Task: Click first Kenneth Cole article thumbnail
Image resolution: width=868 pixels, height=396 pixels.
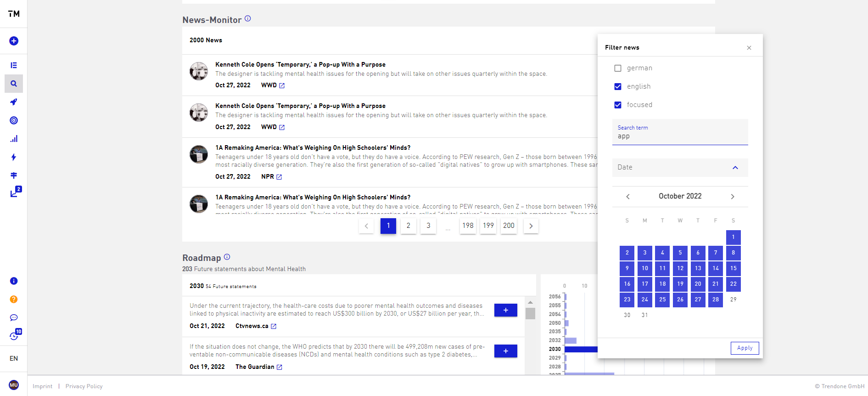Action: coord(199,71)
